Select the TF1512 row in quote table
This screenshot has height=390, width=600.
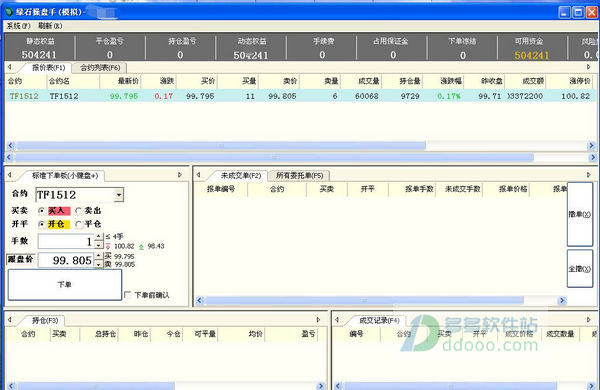pyautogui.click(x=301, y=96)
